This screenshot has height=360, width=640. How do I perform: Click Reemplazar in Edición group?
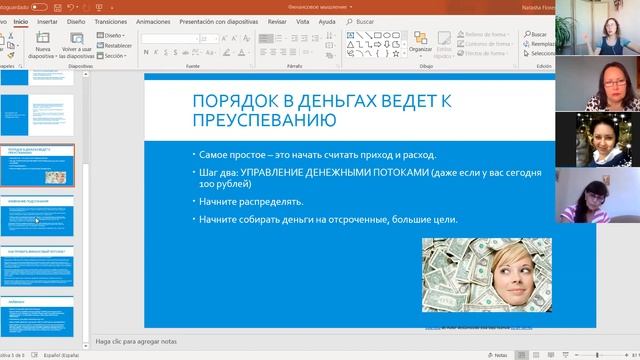coord(539,44)
